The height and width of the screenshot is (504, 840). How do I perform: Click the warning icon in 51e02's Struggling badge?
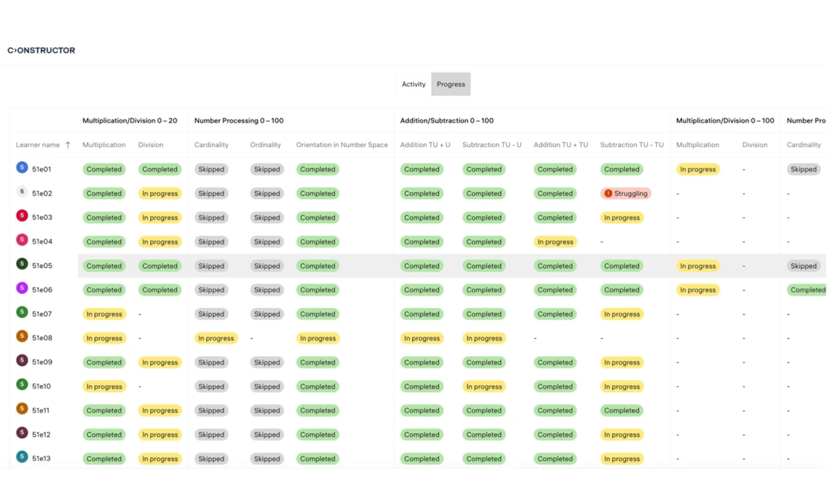pyautogui.click(x=608, y=193)
